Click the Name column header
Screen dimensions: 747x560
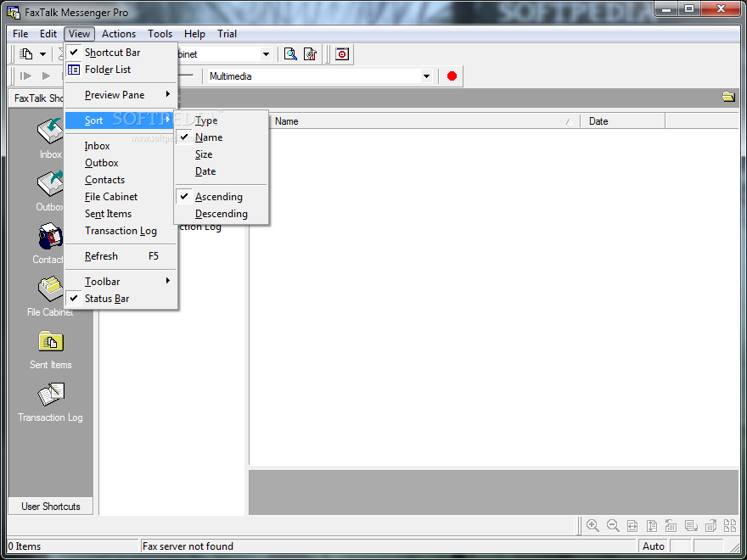[424, 121]
